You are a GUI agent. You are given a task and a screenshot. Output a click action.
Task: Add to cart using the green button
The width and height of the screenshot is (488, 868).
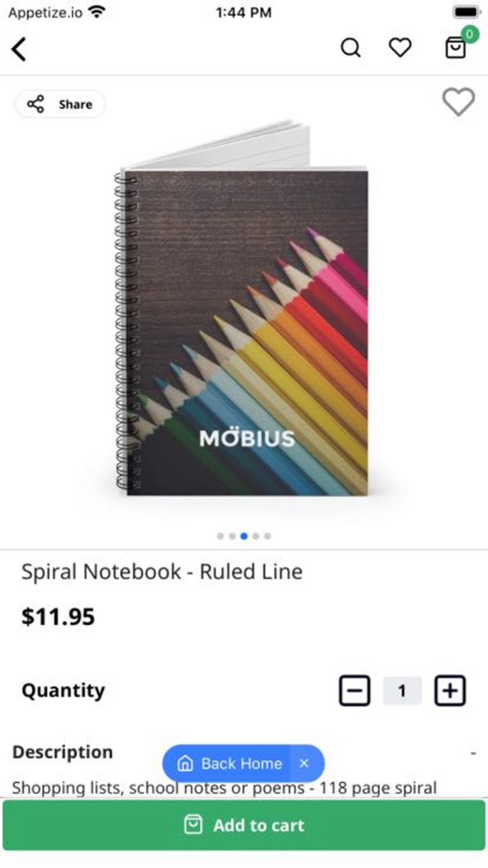coord(244,825)
